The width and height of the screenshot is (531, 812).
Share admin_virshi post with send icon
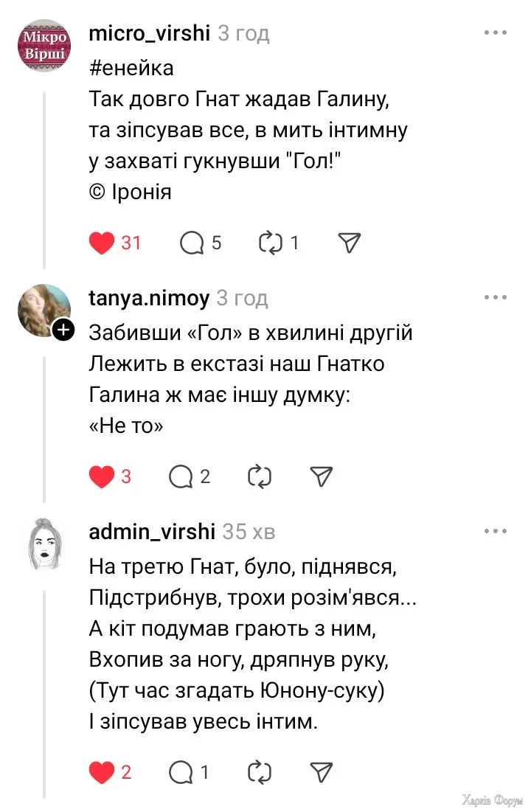point(321,772)
